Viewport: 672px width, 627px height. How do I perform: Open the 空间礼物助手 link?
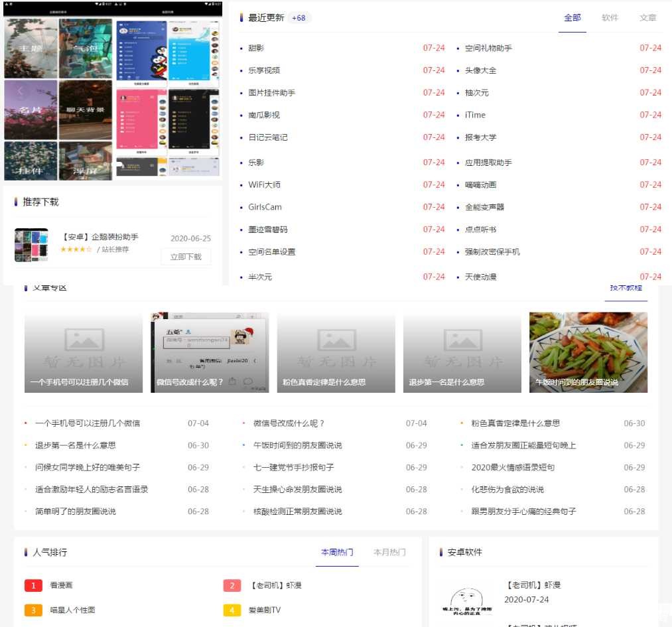488,48
